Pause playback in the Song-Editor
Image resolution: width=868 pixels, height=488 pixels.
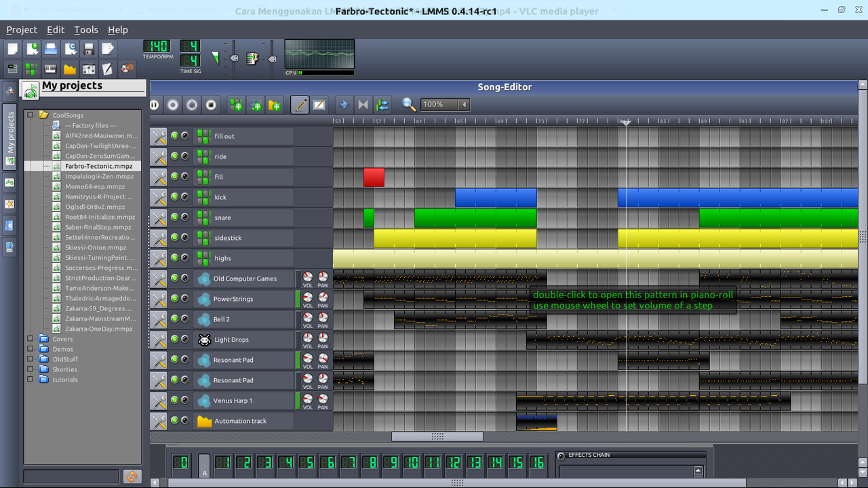(154, 105)
